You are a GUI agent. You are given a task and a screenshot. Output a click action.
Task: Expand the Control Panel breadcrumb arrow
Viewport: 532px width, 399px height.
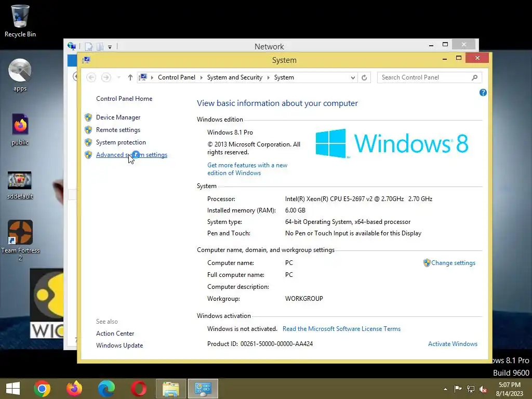click(x=201, y=78)
